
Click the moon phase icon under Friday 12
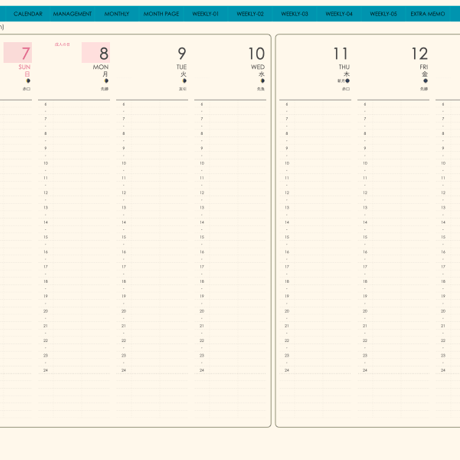click(x=426, y=81)
